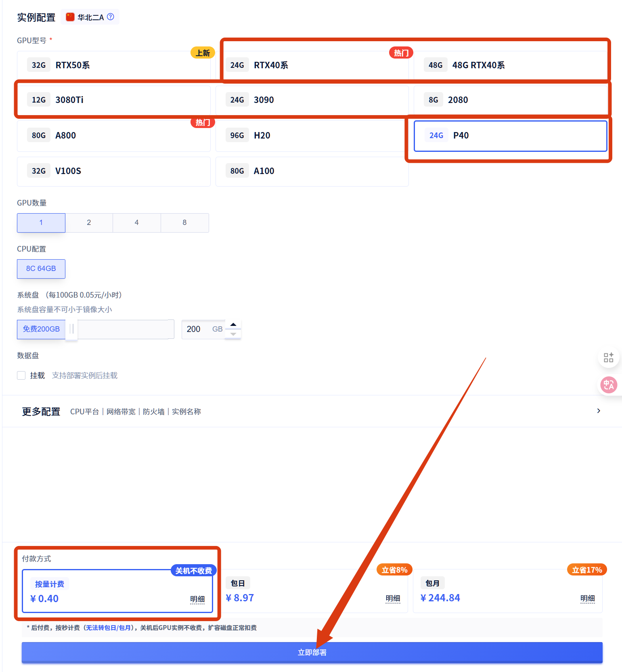Select the 80G A800 GPU model
This screenshot has height=672, width=622.
[x=113, y=135]
